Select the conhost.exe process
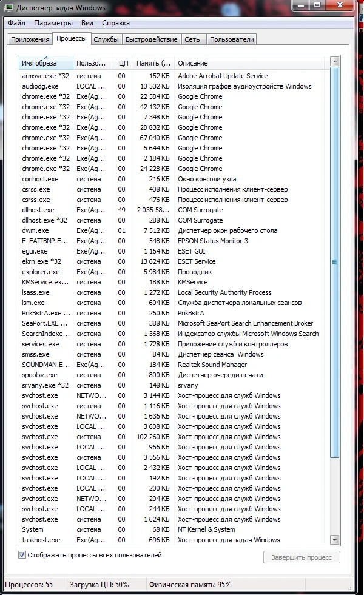 173,179
